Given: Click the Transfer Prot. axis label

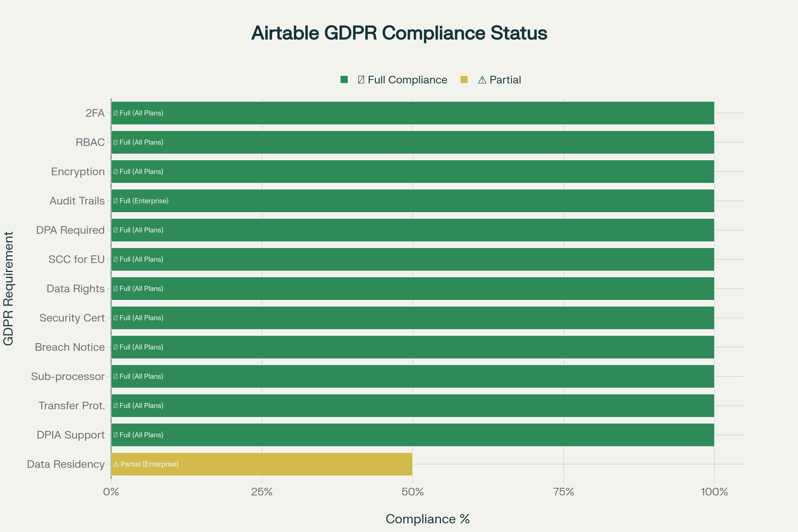Looking at the screenshot, I should tap(71, 406).
